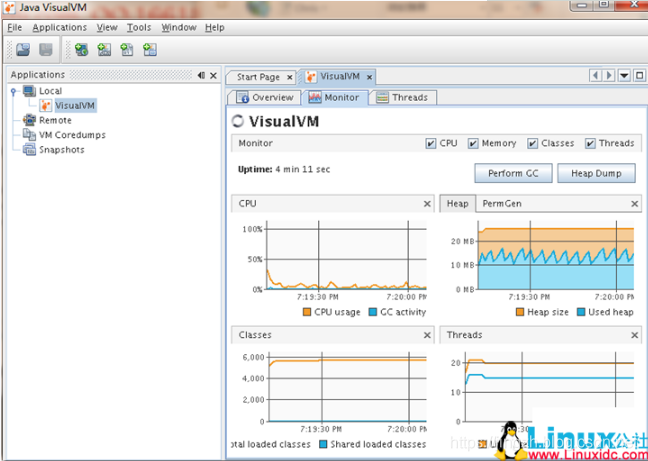
Task: Click the disabled Save snapshot toolbar icon
Action: [45, 50]
